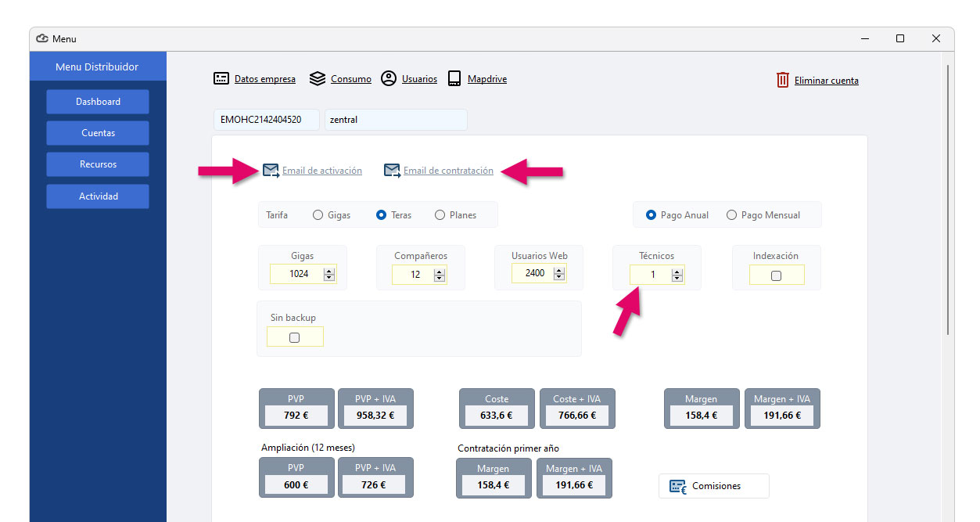
Task: Click the PVP value 792 €
Action: 296,416
